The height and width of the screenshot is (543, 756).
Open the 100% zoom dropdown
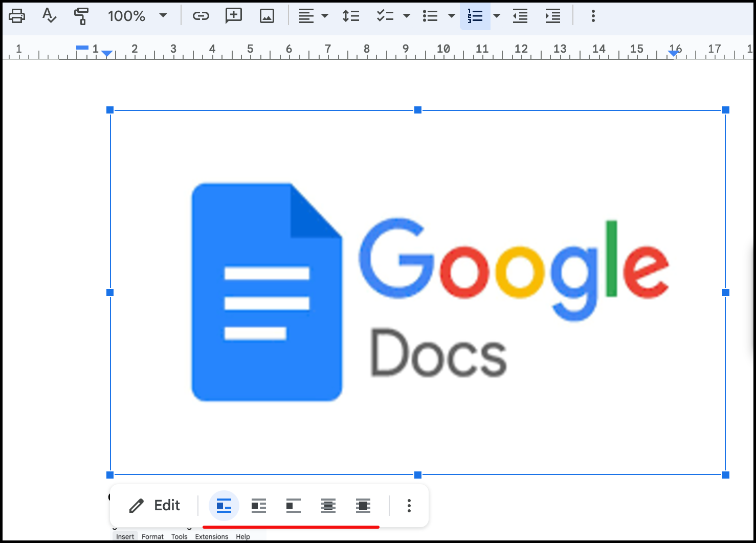click(x=137, y=16)
